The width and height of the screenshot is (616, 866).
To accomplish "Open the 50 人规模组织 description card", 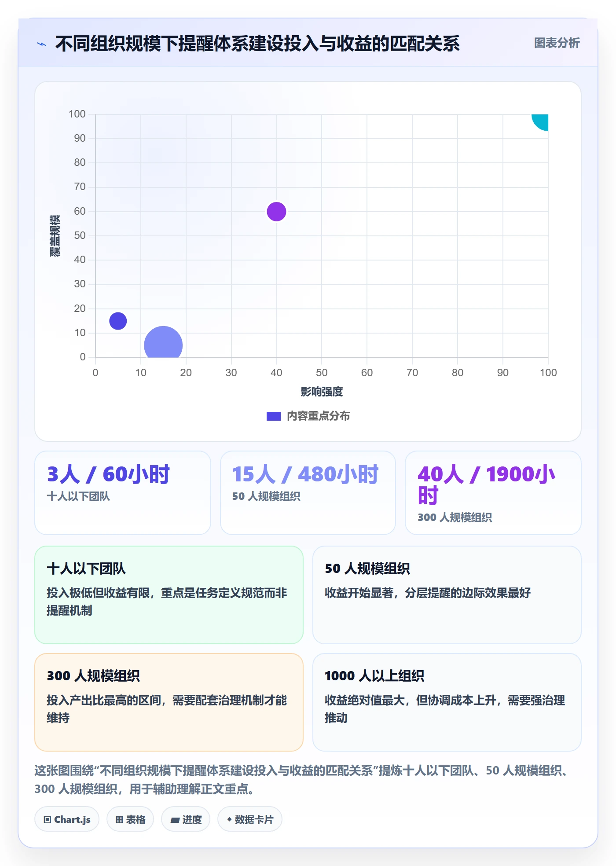I will point(447,594).
